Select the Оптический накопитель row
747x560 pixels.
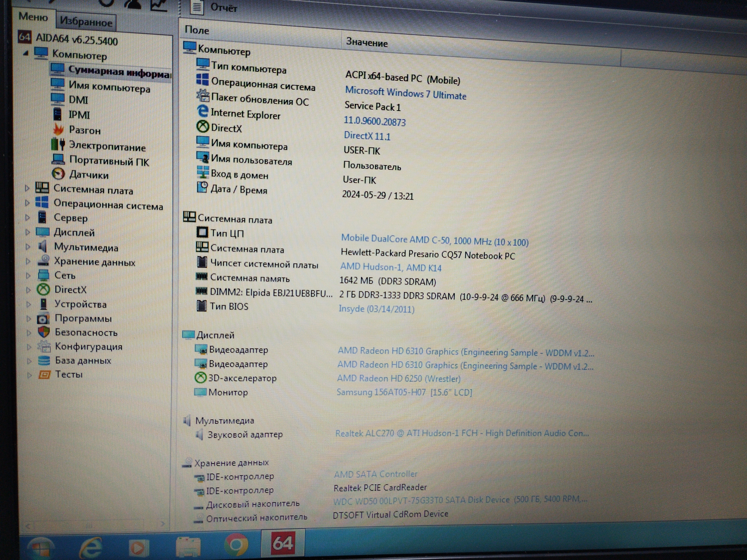(x=321, y=516)
